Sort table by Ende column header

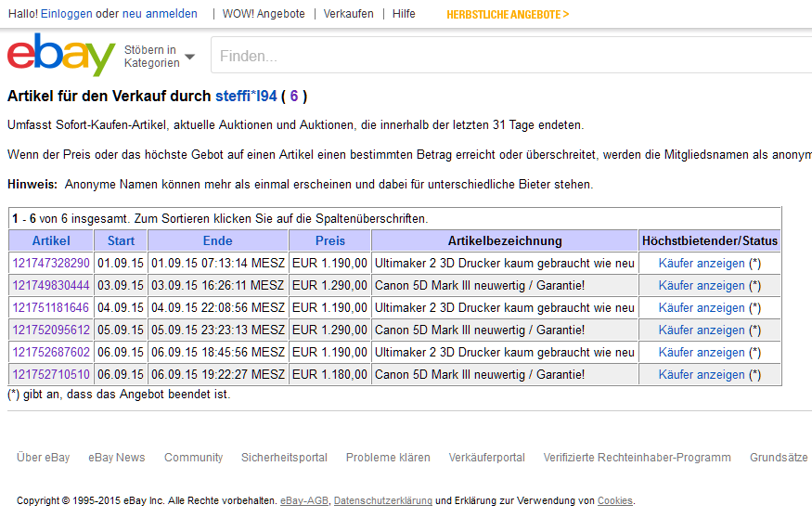(x=218, y=240)
